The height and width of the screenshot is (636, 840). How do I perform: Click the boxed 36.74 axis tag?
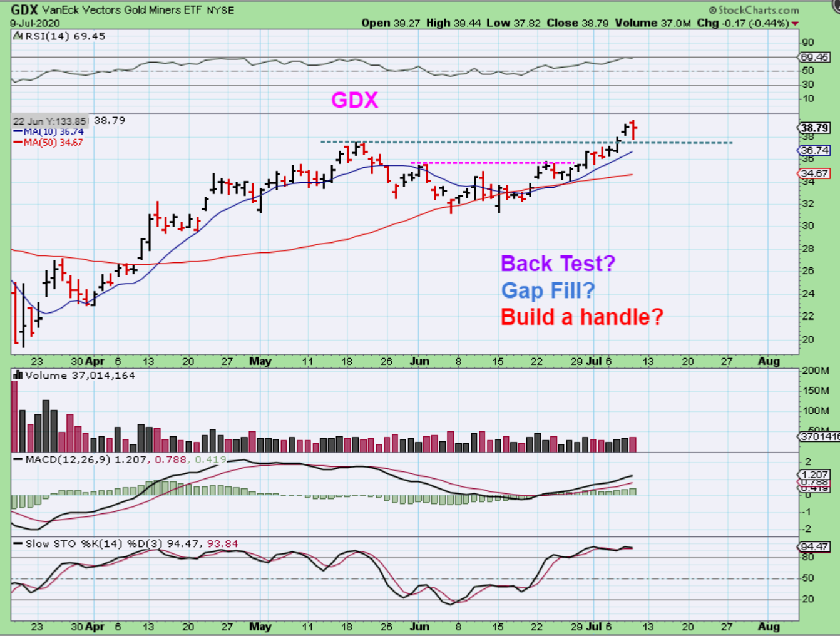coord(815,150)
